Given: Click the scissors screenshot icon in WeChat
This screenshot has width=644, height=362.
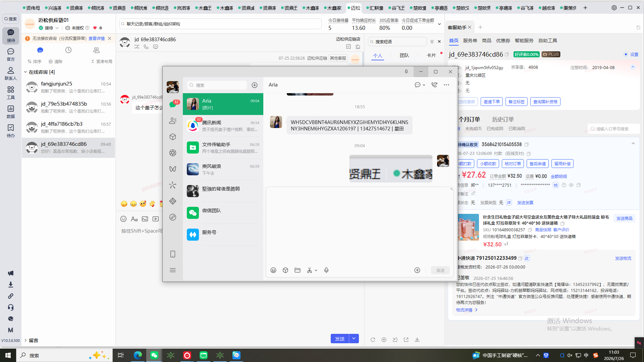Looking at the screenshot, I should point(309,270).
